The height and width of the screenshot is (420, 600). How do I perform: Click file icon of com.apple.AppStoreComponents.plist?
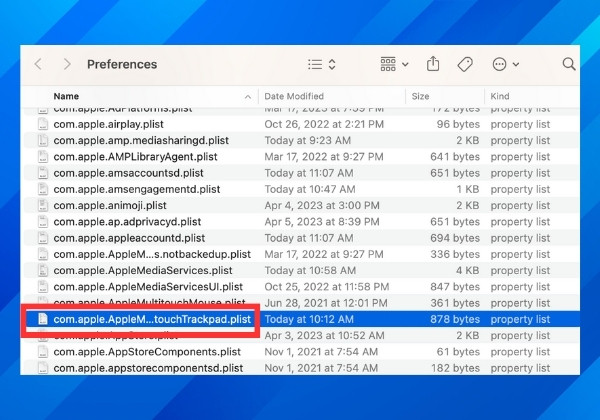[43, 352]
